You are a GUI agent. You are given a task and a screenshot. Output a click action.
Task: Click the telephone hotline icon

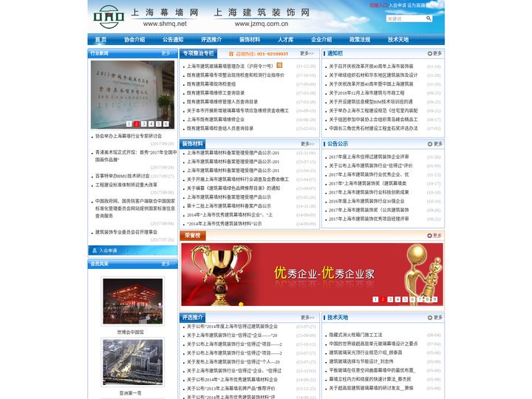(231, 54)
